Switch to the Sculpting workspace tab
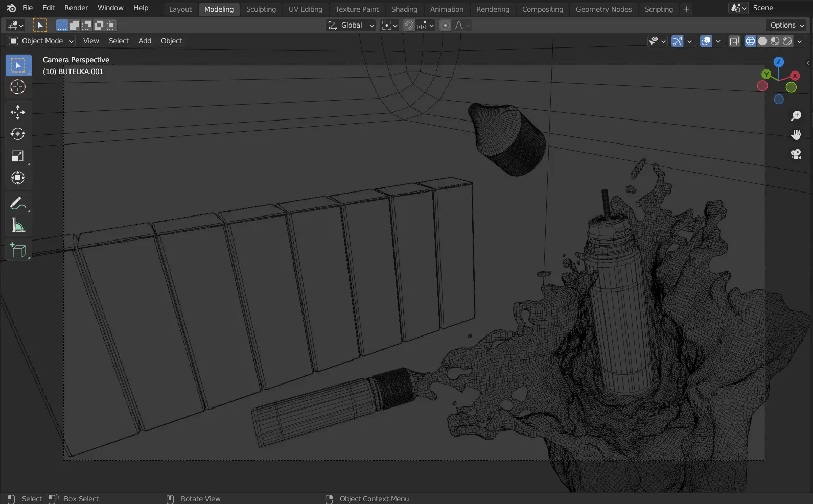Image resolution: width=813 pixels, height=504 pixels. pos(261,9)
